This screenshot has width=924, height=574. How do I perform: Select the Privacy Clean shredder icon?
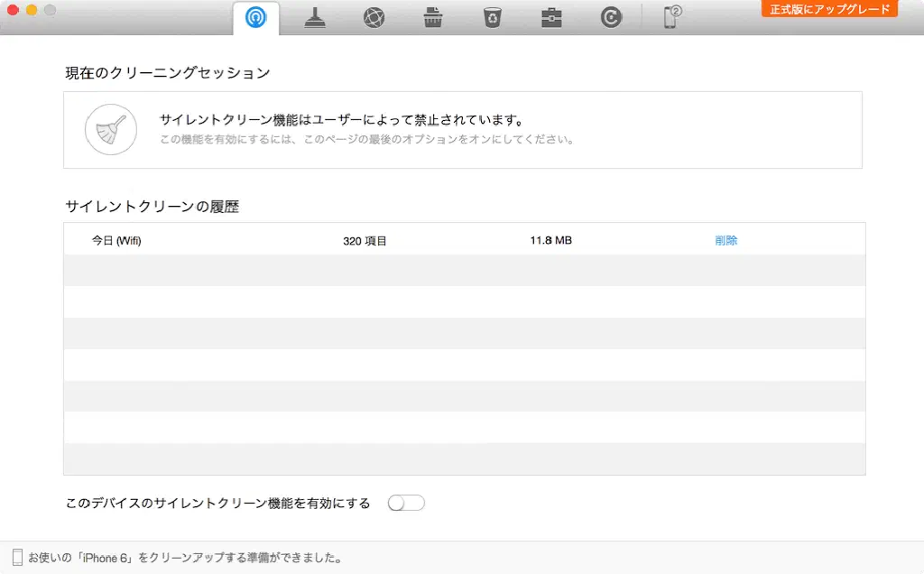(x=433, y=18)
